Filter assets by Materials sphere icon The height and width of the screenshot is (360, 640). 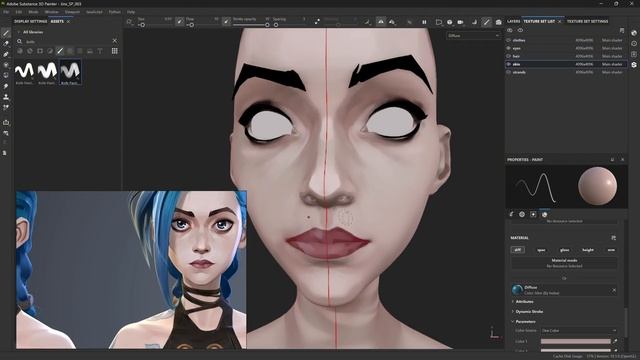pos(20,51)
